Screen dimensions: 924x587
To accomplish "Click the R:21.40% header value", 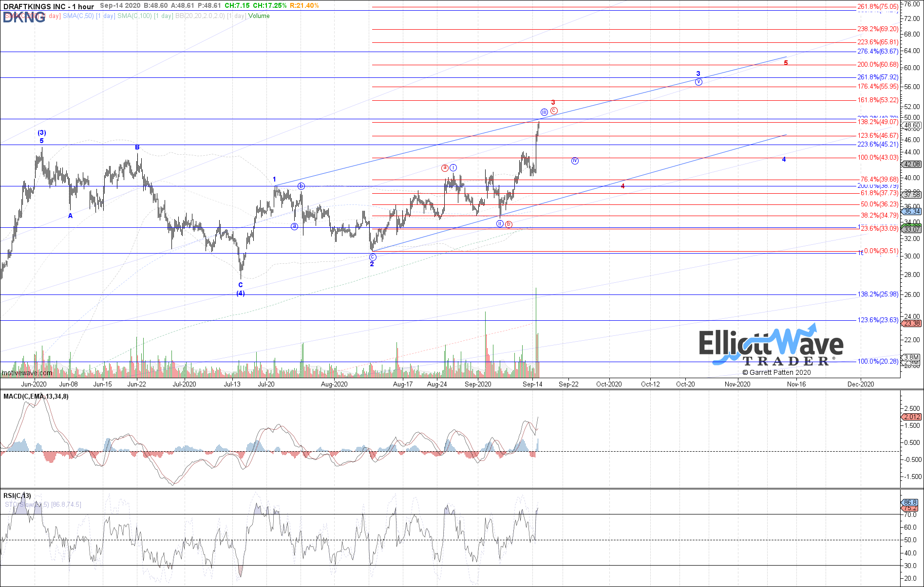I will coord(304,5).
